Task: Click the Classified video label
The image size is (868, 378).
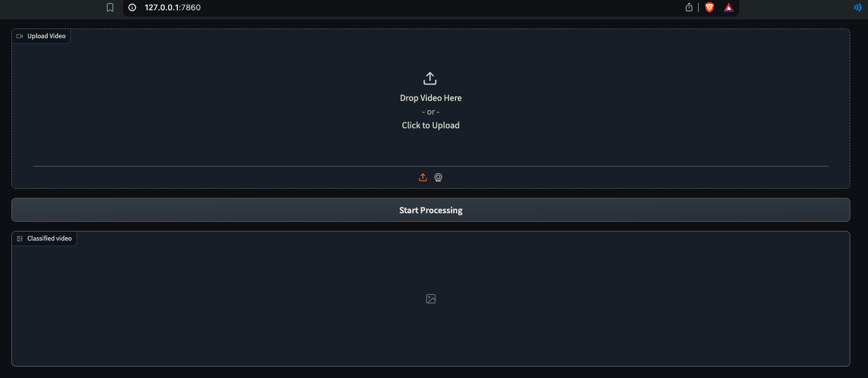Action: coord(50,238)
